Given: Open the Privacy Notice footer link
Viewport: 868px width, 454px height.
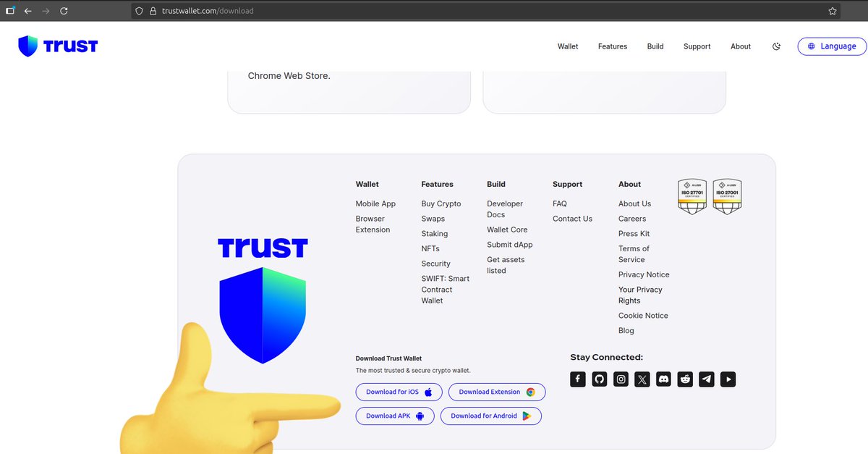Looking at the screenshot, I should [644, 274].
